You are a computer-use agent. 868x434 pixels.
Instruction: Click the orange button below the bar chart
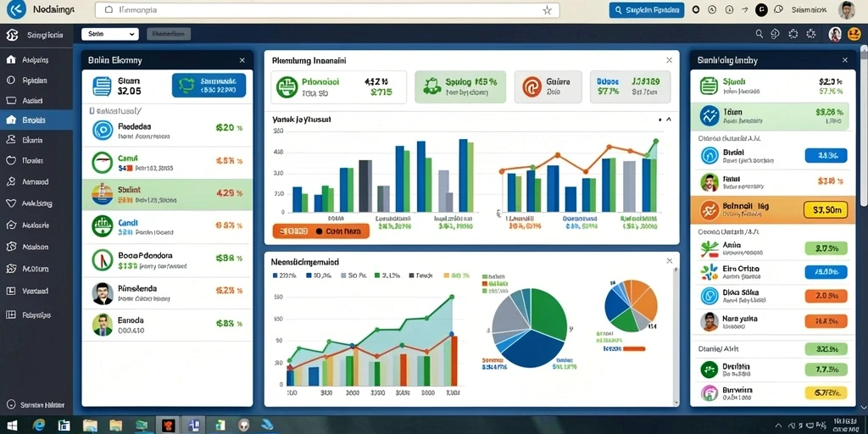[320, 231]
